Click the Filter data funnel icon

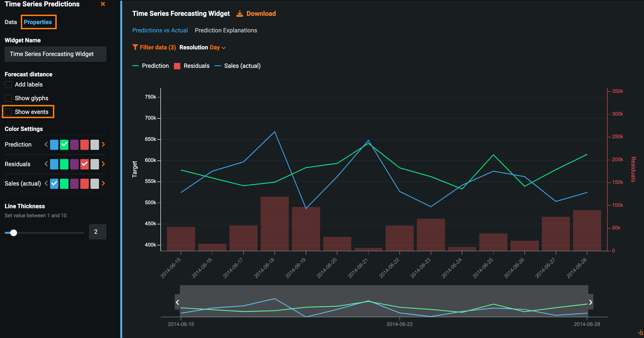coord(135,47)
